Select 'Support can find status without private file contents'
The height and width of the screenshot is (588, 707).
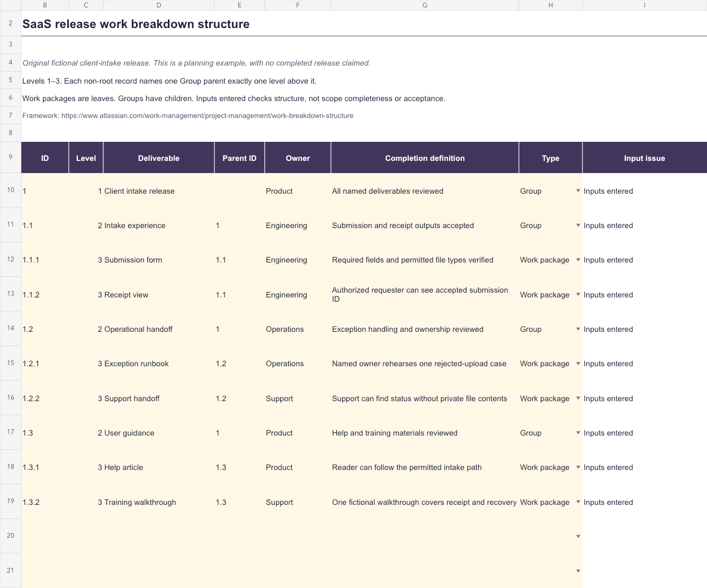(425, 399)
